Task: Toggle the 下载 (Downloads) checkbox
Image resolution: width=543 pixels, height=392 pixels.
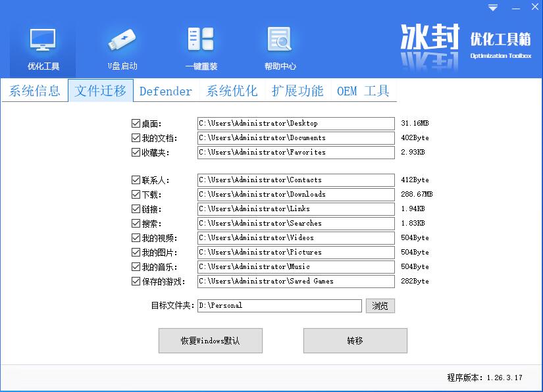Action: tap(136, 195)
